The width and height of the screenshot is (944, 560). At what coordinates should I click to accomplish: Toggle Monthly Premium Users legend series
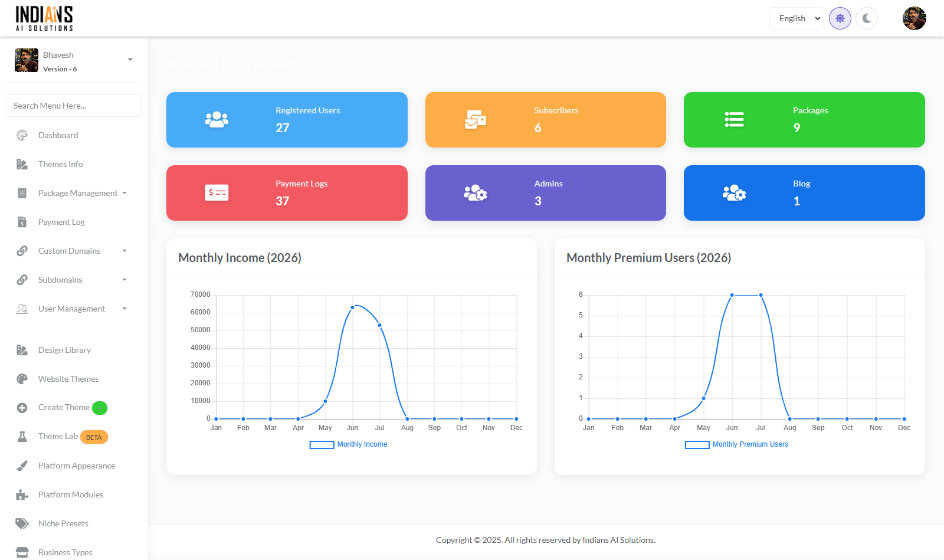click(x=736, y=444)
